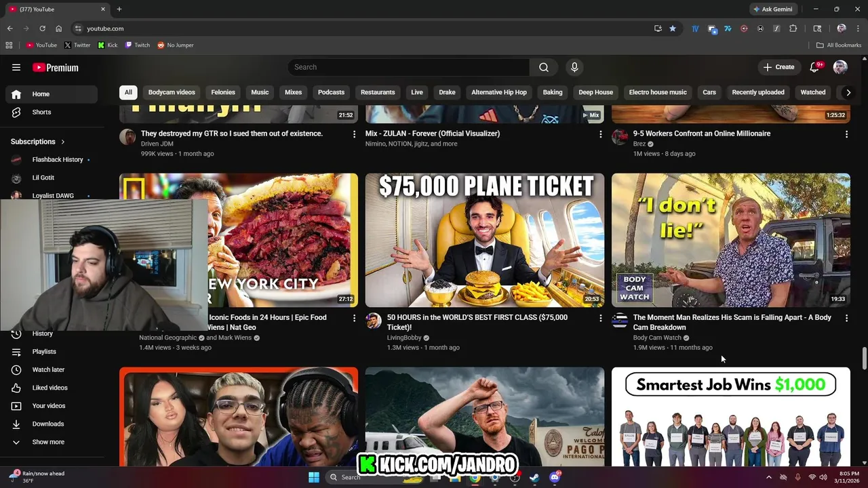Select the All filter chip
This screenshot has height=488, width=868.
click(128, 92)
